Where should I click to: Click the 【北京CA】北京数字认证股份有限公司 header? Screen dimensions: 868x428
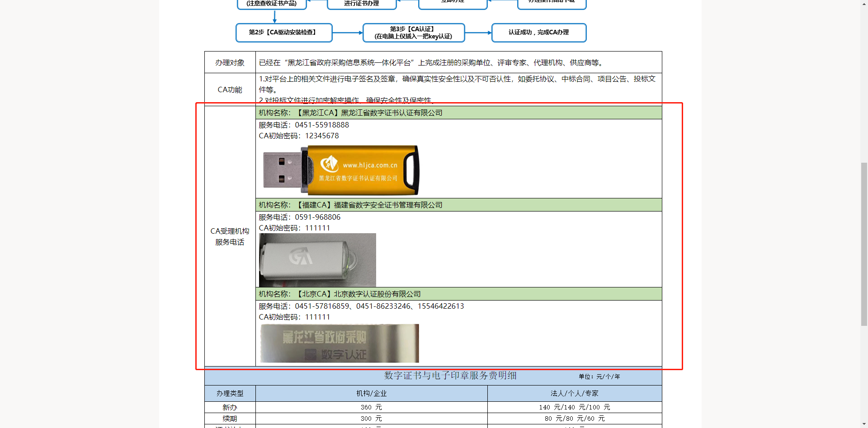pos(459,294)
